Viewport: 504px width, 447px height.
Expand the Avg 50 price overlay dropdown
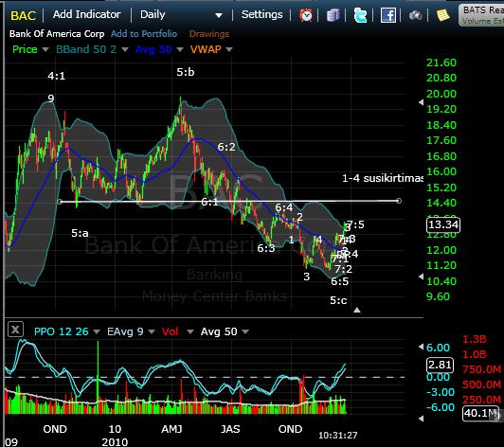180,49
